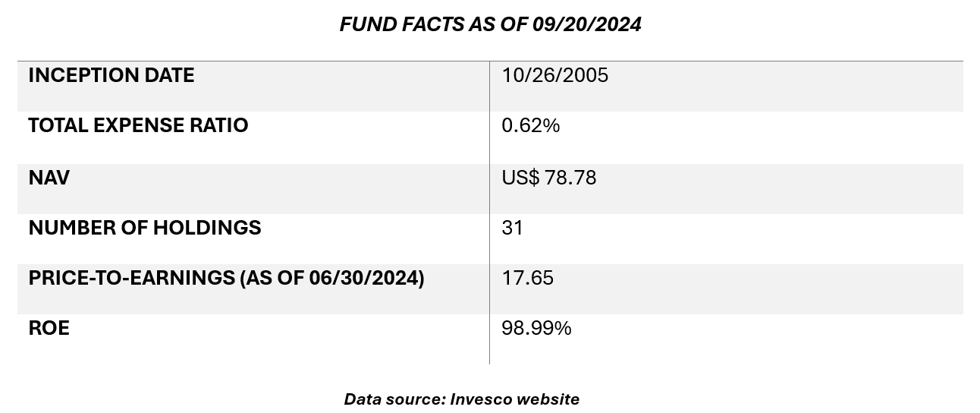Select the TOTAL EXPENSE RATIO label
980x413 pixels.
point(138,126)
